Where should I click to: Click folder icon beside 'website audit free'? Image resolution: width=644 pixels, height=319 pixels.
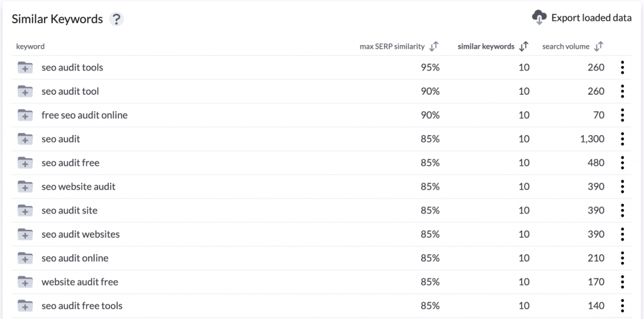(x=25, y=283)
